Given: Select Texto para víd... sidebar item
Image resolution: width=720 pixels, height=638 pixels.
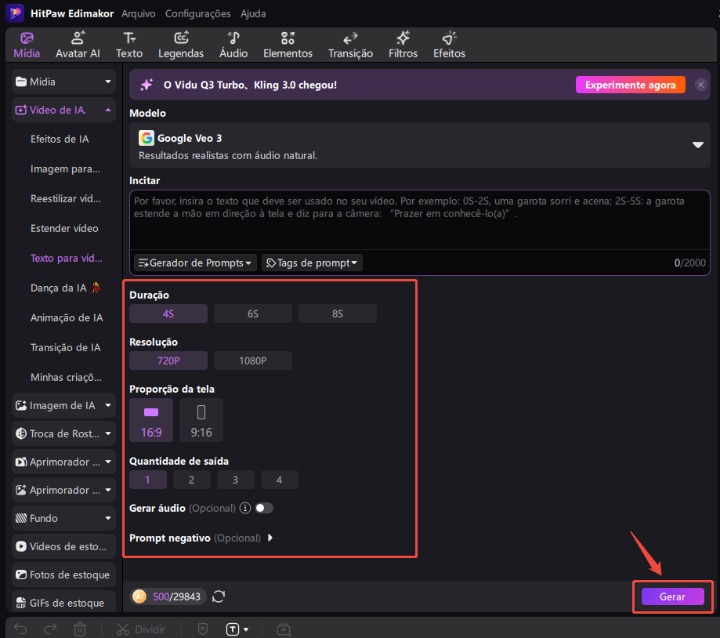Looking at the screenshot, I should [x=66, y=258].
